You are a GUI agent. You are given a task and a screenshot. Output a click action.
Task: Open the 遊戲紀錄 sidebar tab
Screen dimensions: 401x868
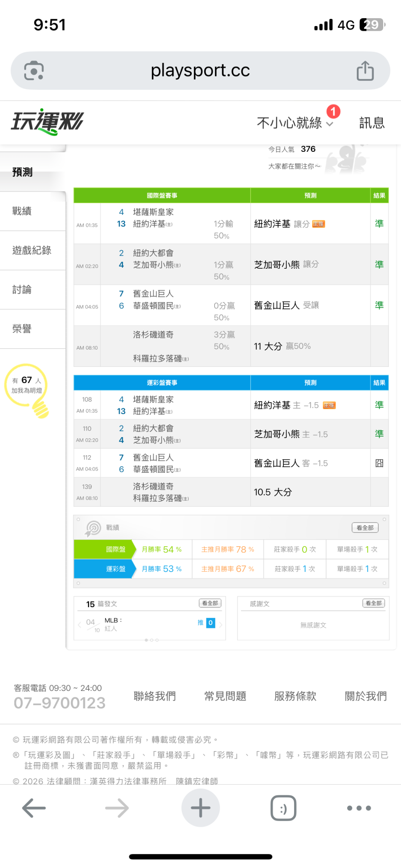[x=32, y=250]
